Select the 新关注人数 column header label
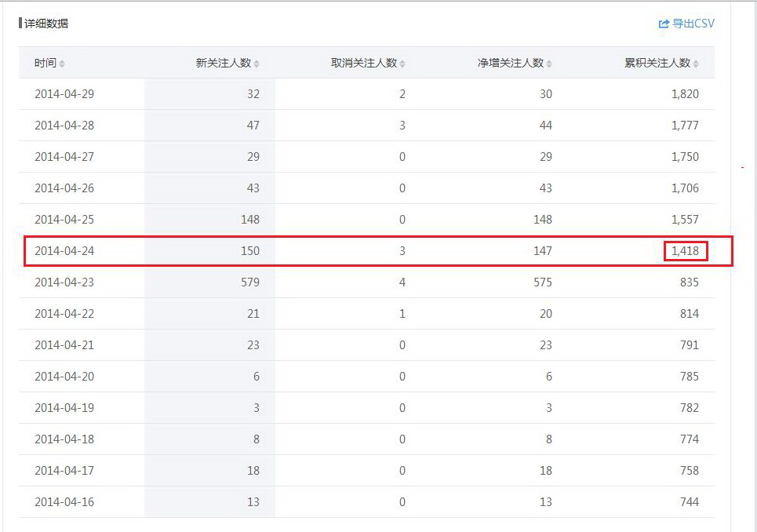The image size is (757, 532). click(x=224, y=63)
